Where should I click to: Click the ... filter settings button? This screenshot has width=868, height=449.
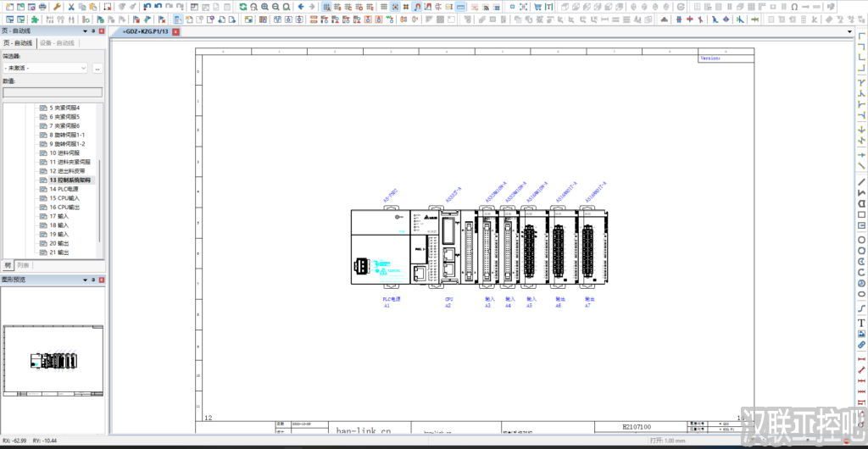97,68
